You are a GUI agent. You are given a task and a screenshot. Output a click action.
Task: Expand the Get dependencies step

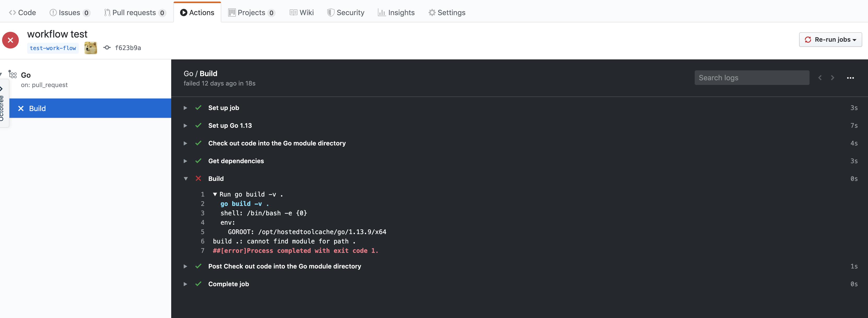pos(185,161)
